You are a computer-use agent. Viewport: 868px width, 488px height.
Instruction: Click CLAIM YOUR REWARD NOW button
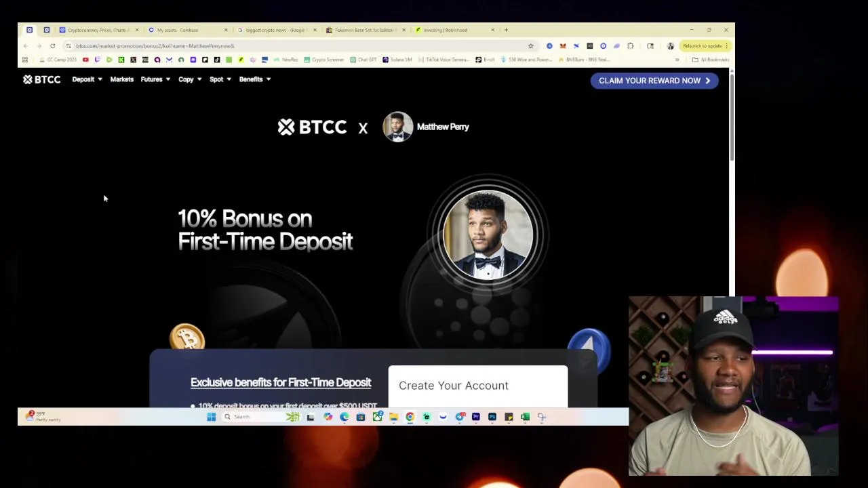pos(654,81)
